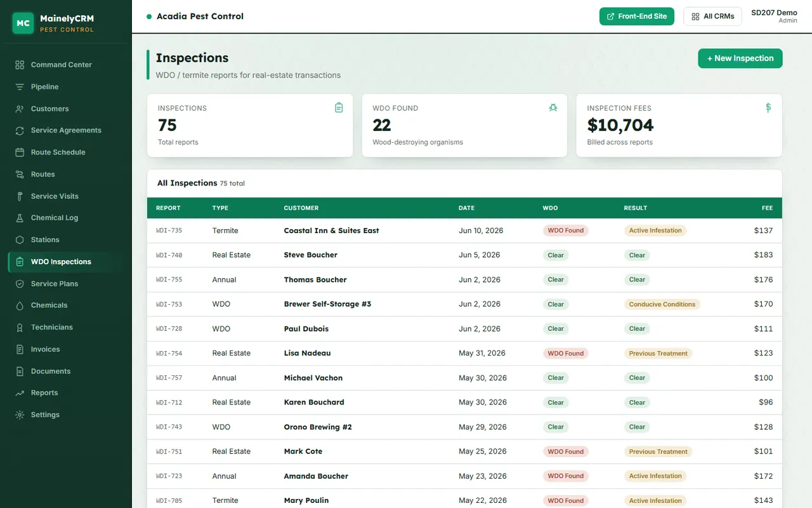Screen dimensions: 812x508
Task: Click the Chemicals droplet icon
Action: pyautogui.click(x=20, y=305)
